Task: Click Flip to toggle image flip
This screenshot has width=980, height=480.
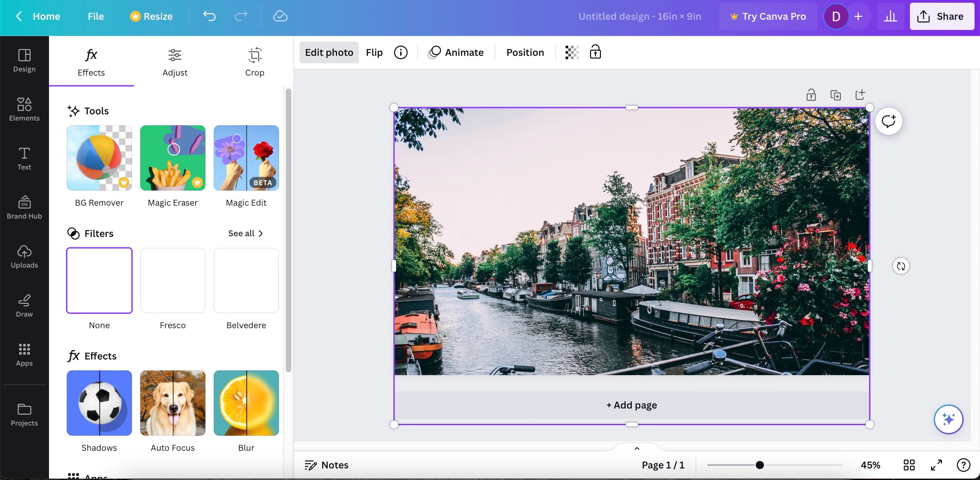Action: 374,52
